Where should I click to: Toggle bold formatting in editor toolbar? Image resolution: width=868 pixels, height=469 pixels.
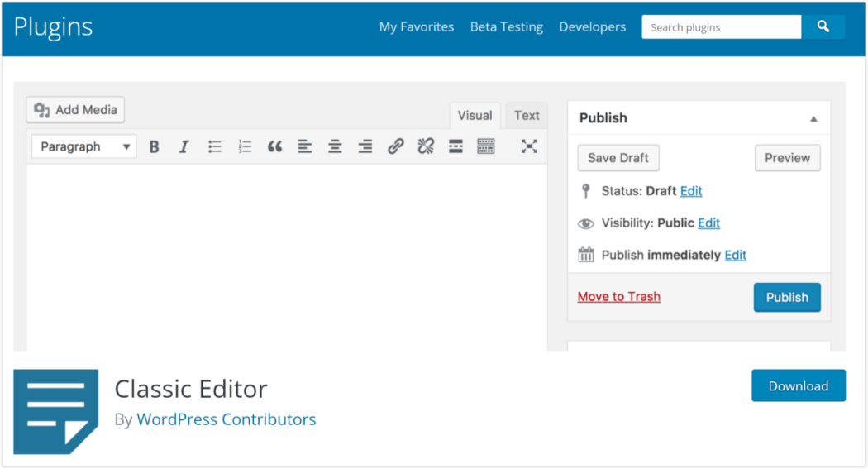(154, 146)
